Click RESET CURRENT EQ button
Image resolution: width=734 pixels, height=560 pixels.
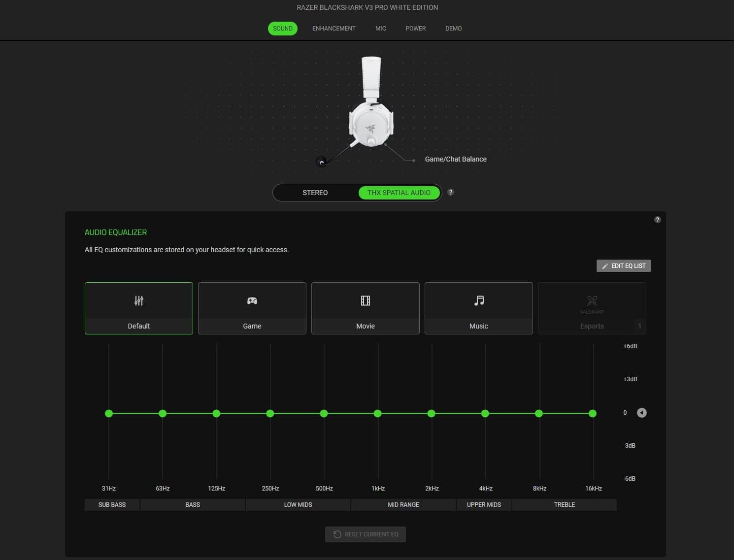366,534
